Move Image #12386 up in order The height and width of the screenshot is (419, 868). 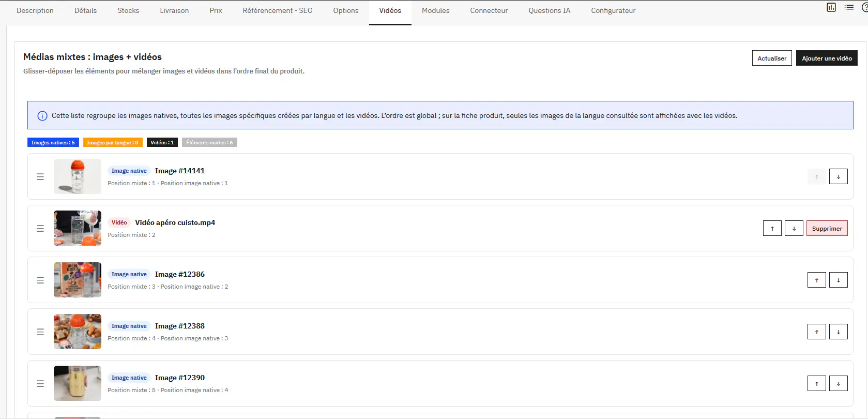[x=816, y=280]
